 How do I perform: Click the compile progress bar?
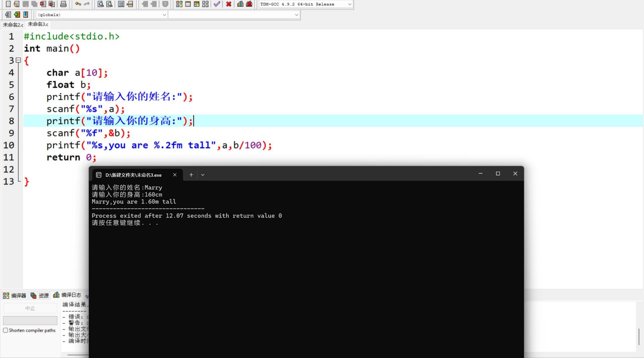(x=30, y=320)
